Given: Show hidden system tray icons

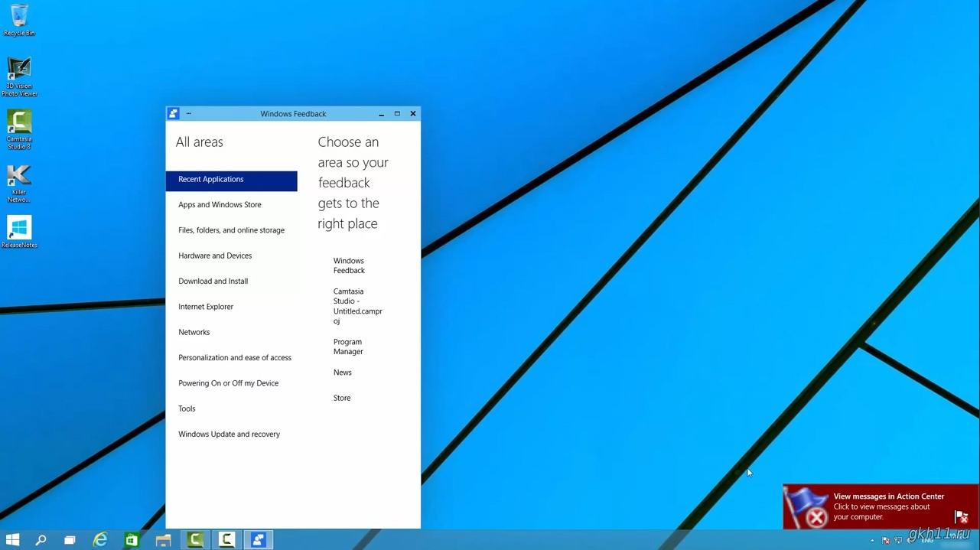Looking at the screenshot, I should (x=872, y=541).
